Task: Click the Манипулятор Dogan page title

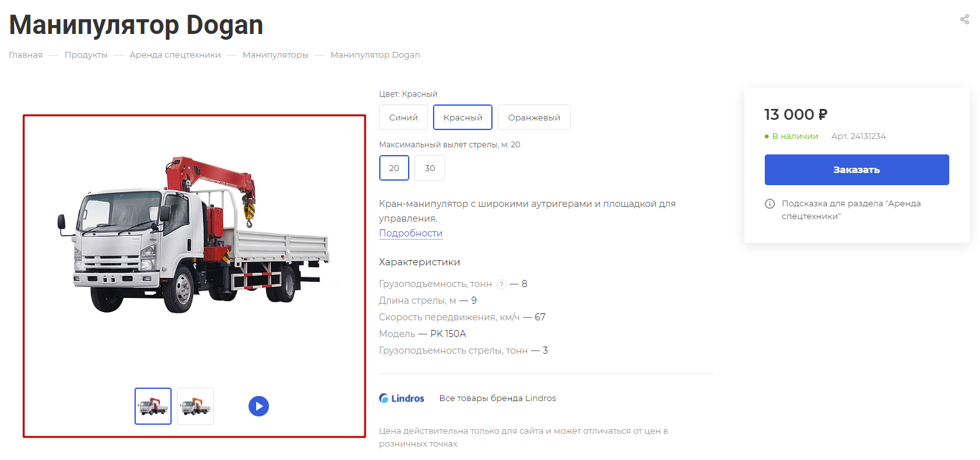Action: point(136,25)
